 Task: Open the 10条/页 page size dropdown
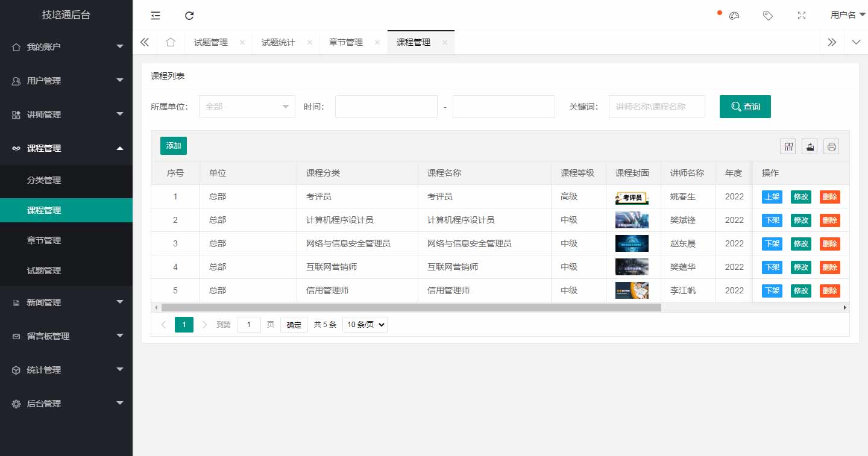[364, 324]
